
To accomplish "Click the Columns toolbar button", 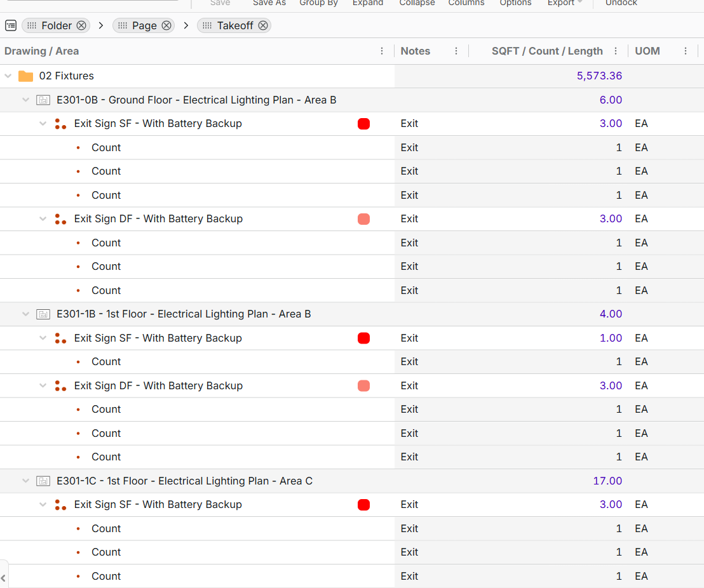I will (x=466, y=3).
